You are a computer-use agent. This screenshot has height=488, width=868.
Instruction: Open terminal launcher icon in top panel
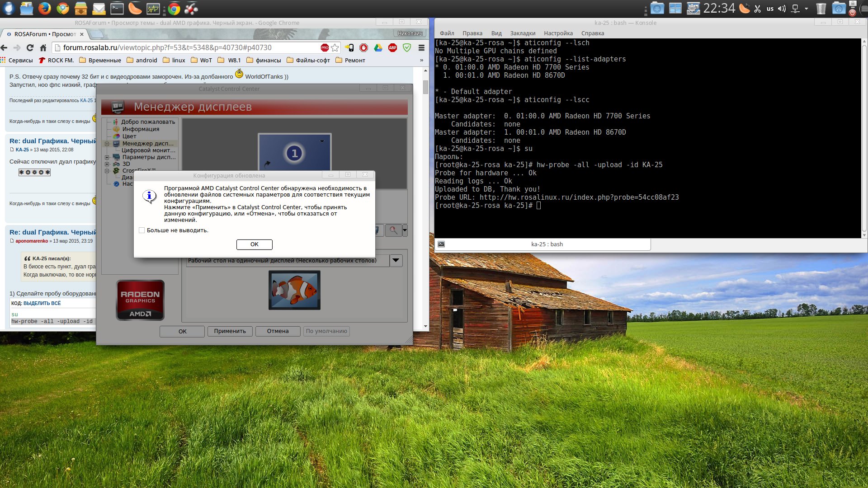pyautogui.click(x=117, y=8)
